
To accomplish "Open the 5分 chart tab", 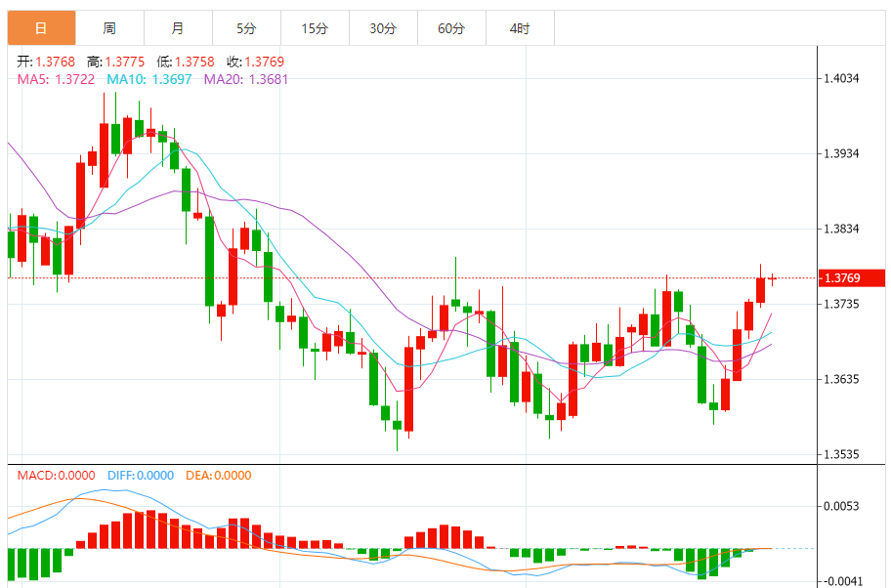I will pyautogui.click(x=246, y=28).
